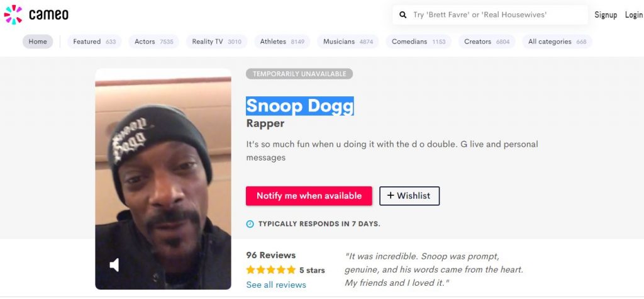
Task: Search in the 'Try Brett Favre' field
Action: [489, 15]
